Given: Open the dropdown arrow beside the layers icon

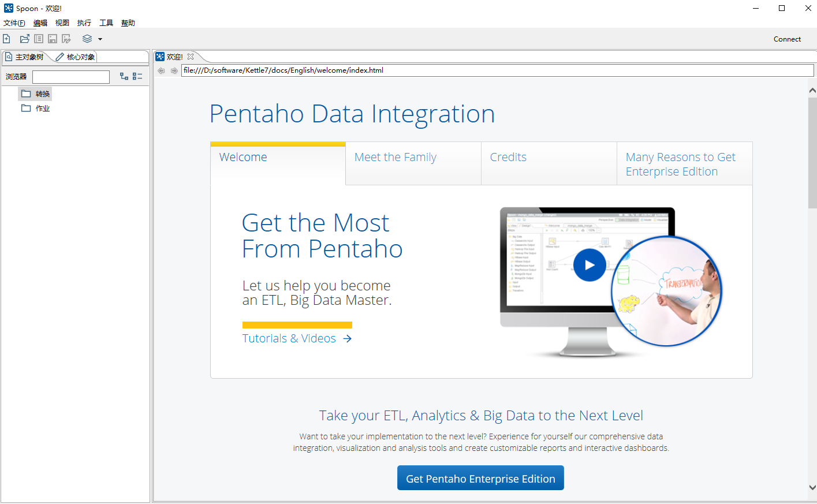Looking at the screenshot, I should pyautogui.click(x=100, y=39).
